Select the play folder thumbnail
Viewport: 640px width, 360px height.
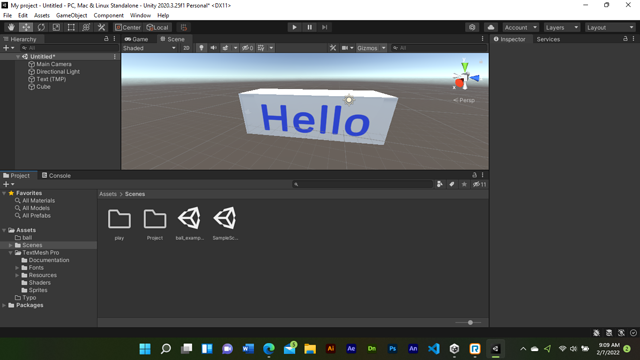(119, 219)
